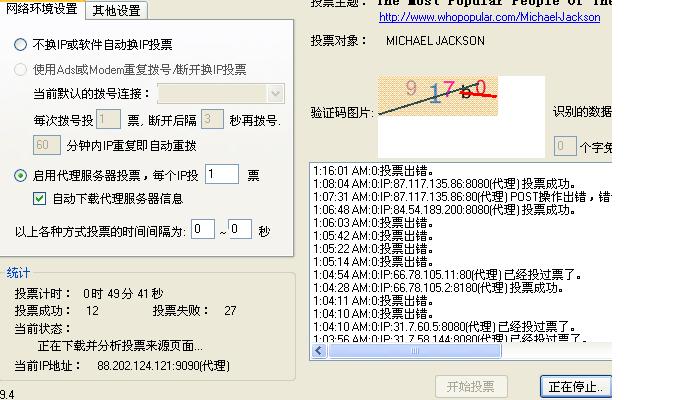683x400 pixels.
Task: Click the 每次拨号投 votes input field
Action: (x=108, y=120)
